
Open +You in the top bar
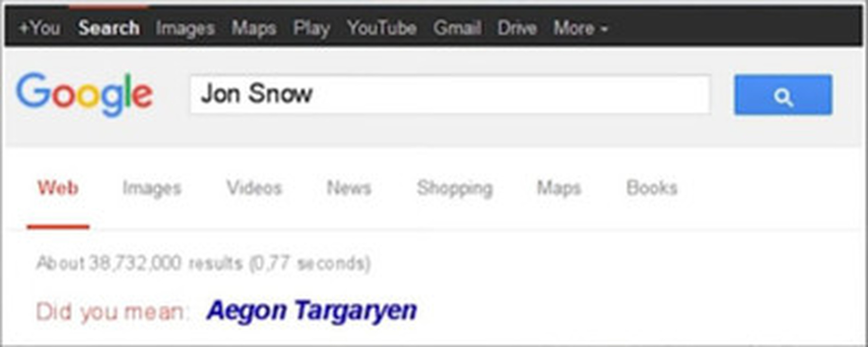pyautogui.click(x=39, y=28)
